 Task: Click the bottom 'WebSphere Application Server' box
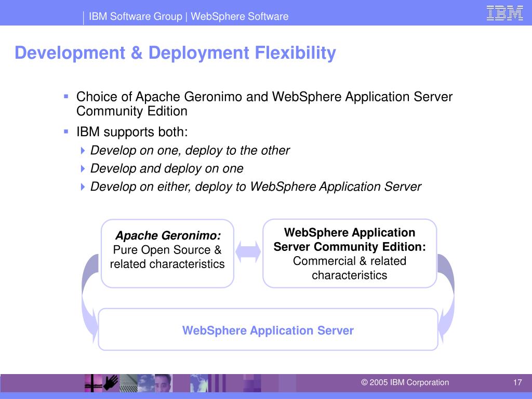coord(268,329)
